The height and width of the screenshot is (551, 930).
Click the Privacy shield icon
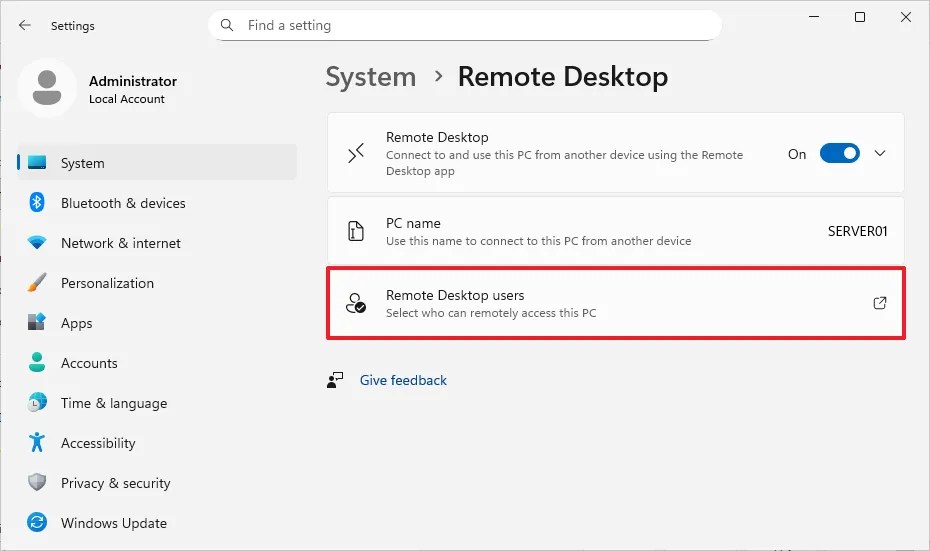click(37, 482)
